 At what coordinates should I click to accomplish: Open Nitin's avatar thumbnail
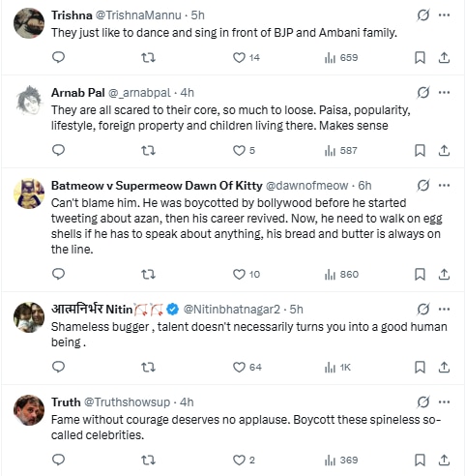tap(29, 317)
